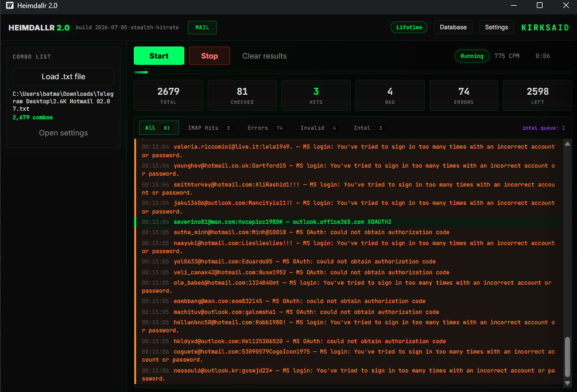
Task: Click the log scrollbar thumb
Action: click(x=567, y=356)
